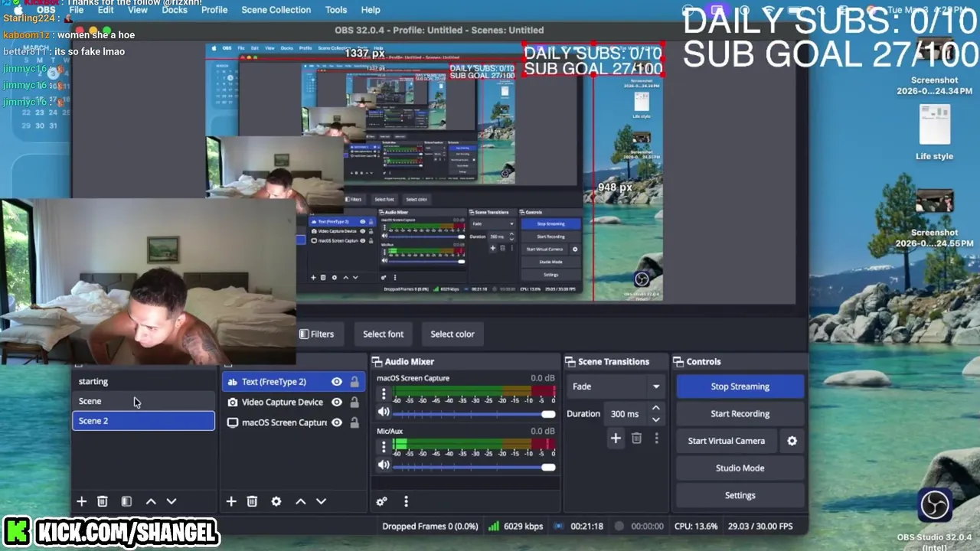This screenshot has height=551, width=980.
Task: Click Stop Streaming button
Action: click(x=740, y=386)
